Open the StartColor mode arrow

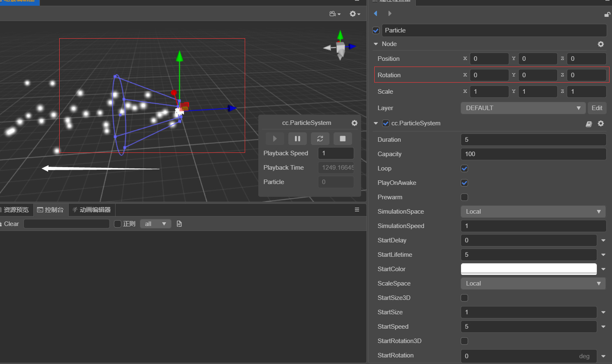pyautogui.click(x=603, y=269)
